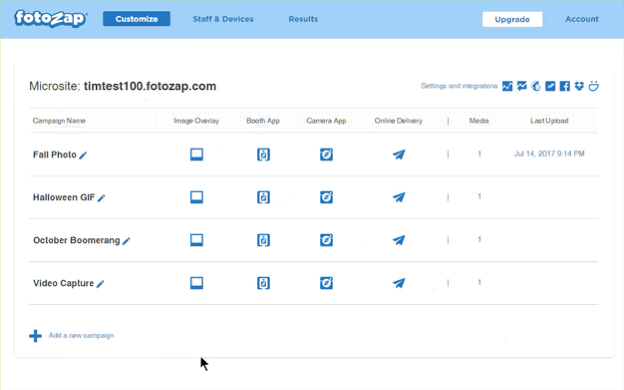Open the Account menu
This screenshot has width=624, height=390.
tap(582, 19)
